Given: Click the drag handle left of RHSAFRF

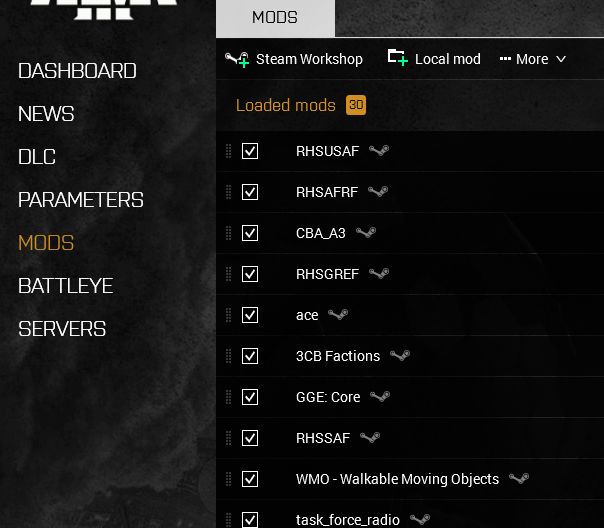Looking at the screenshot, I should 228,192.
